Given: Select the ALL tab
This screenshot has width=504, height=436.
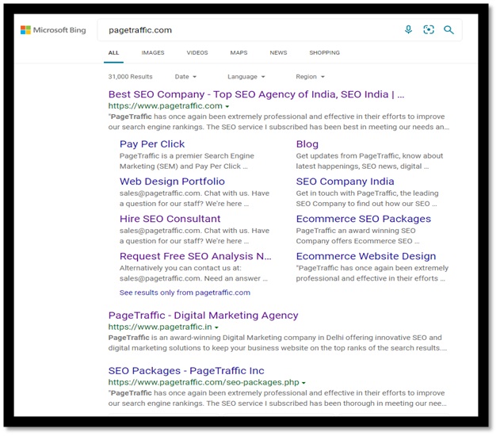Looking at the screenshot, I should [113, 53].
